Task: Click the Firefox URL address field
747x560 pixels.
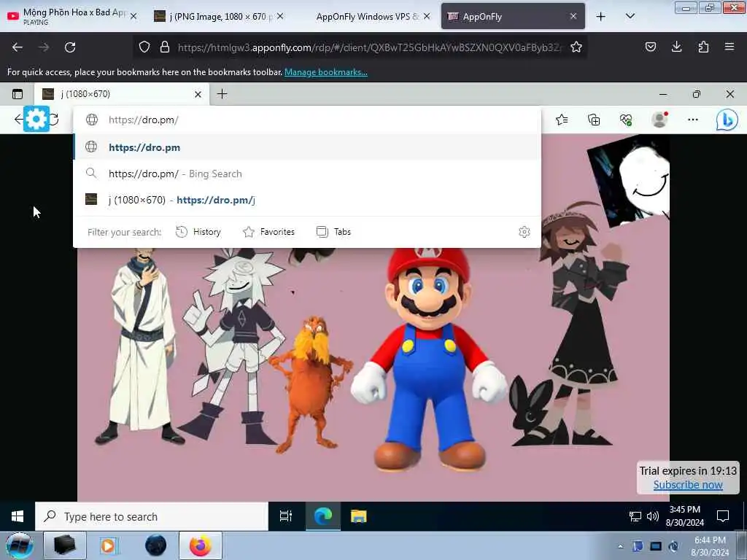Action: 369,47
